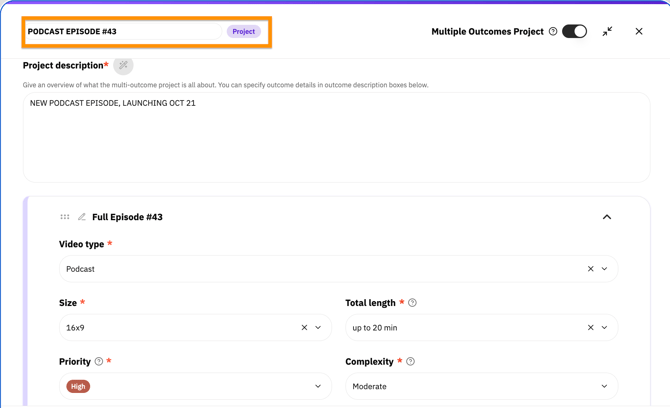Clear the Podcast video type selection
The height and width of the screenshot is (408, 670).
tap(591, 269)
